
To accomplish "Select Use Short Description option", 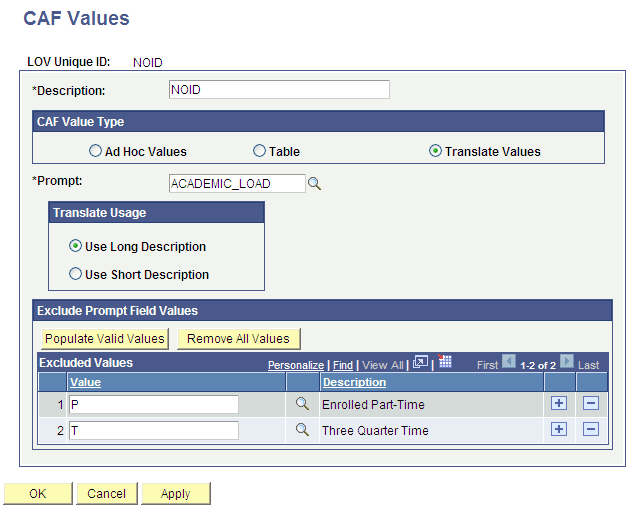I will click(x=75, y=274).
